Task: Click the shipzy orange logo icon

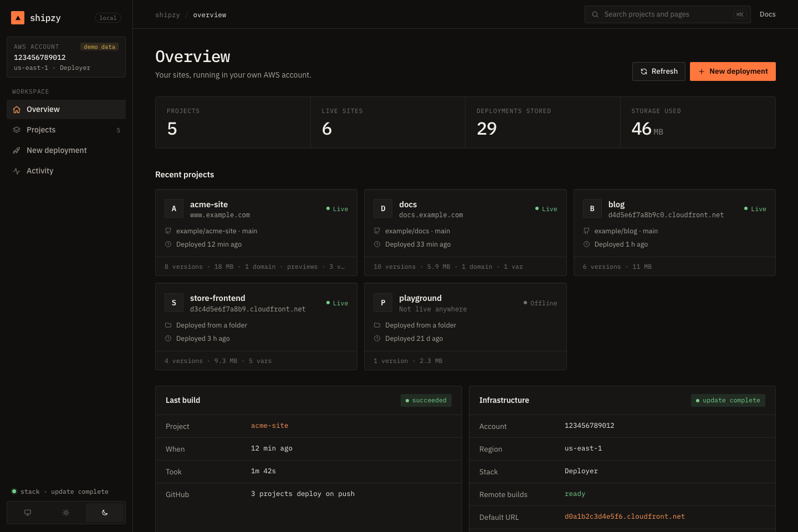Action: (18, 18)
